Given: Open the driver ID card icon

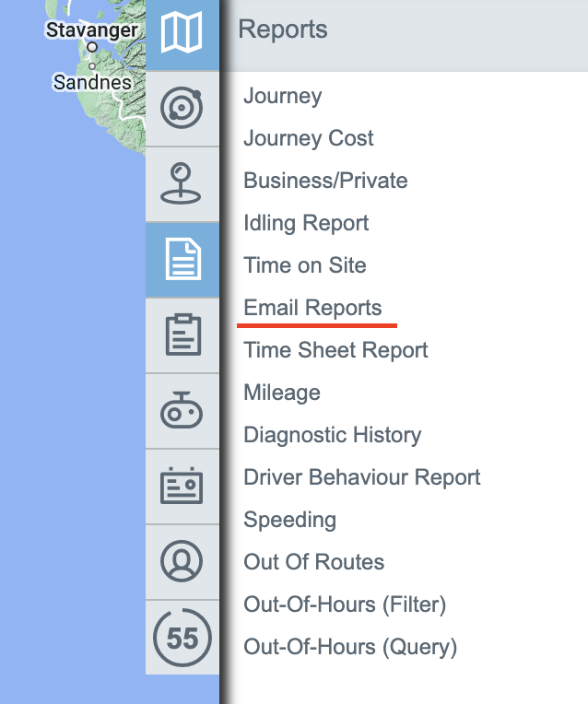Looking at the screenshot, I should pos(182,486).
